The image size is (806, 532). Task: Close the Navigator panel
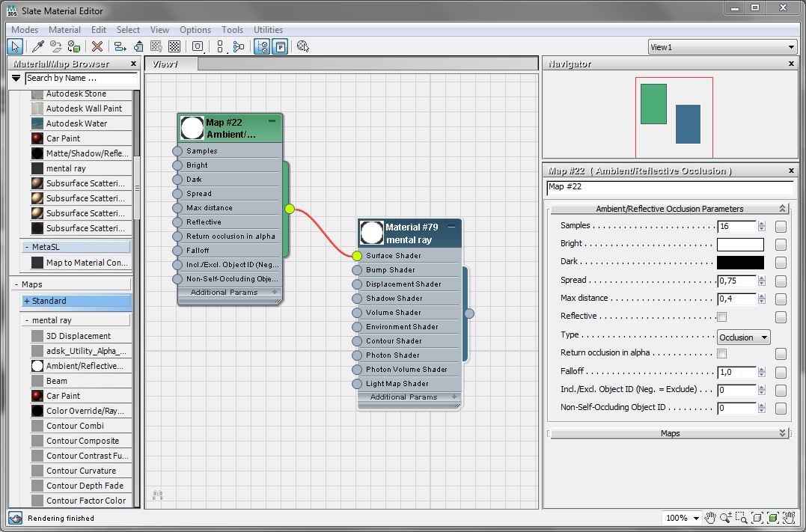[x=791, y=64]
